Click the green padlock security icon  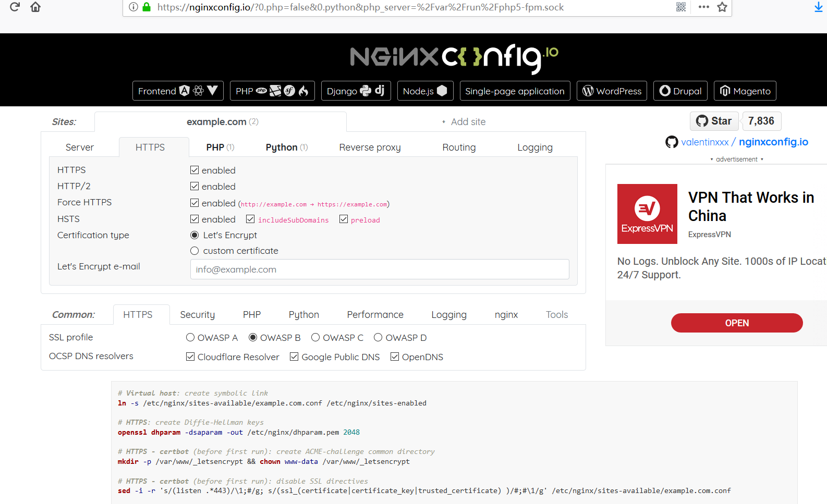coord(147,7)
